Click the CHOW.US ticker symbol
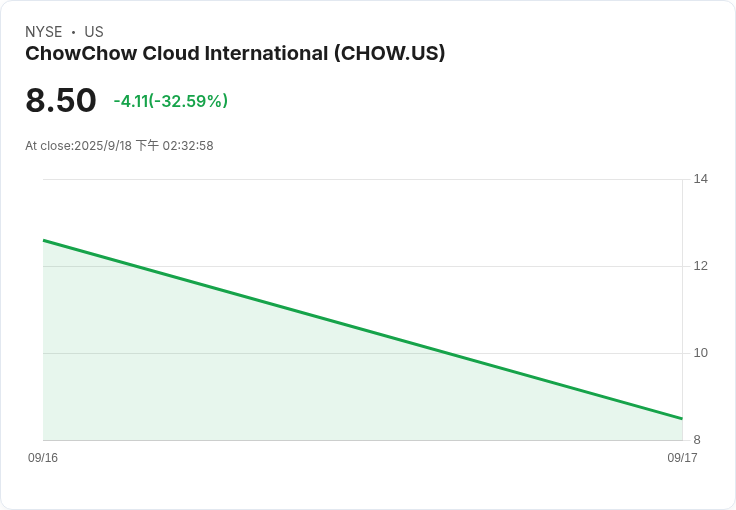The image size is (736, 510). click(x=390, y=54)
